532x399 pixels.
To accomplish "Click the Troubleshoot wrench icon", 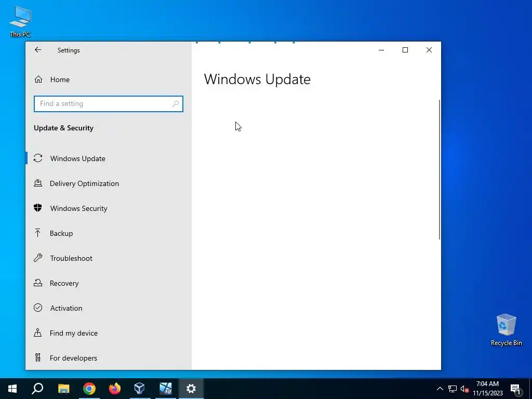I will (x=38, y=258).
